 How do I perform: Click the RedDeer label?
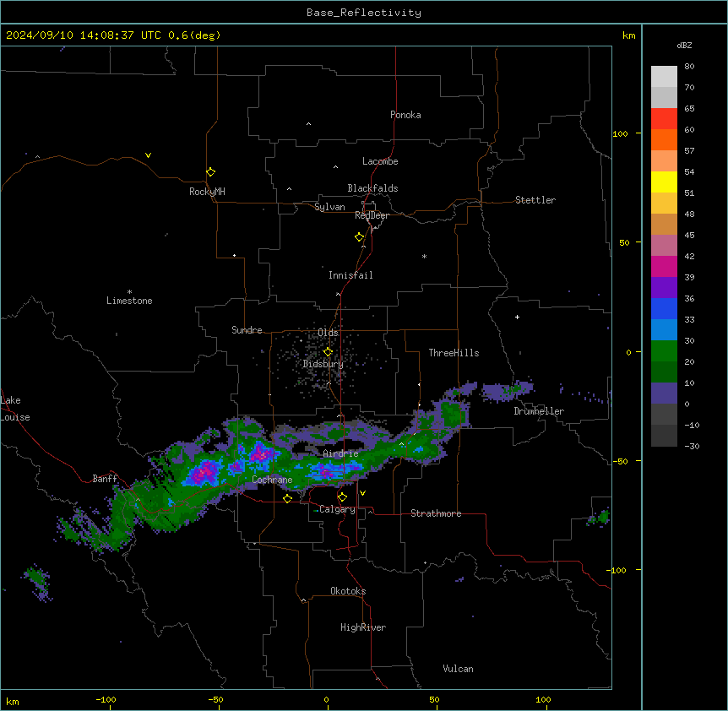[372, 215]
